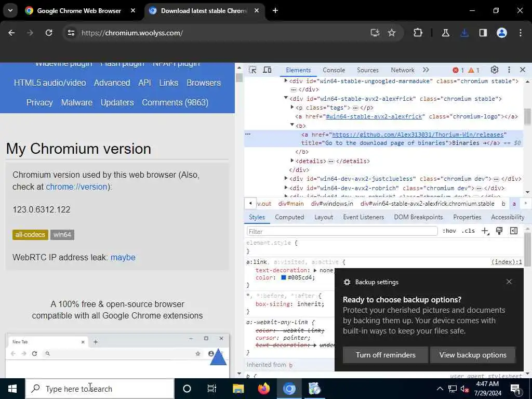The width and height of the screenshot is (532, 399).
Task: Click the WebRTC leak 'maybe' link
Action: pyautogui.click(x=123, y=258)
